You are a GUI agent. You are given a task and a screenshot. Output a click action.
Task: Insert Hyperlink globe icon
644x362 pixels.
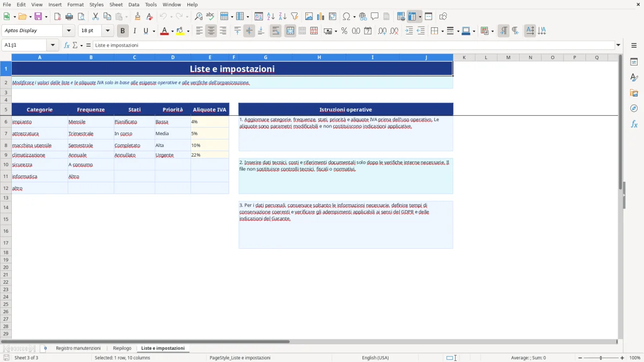(x=363, y=17)
